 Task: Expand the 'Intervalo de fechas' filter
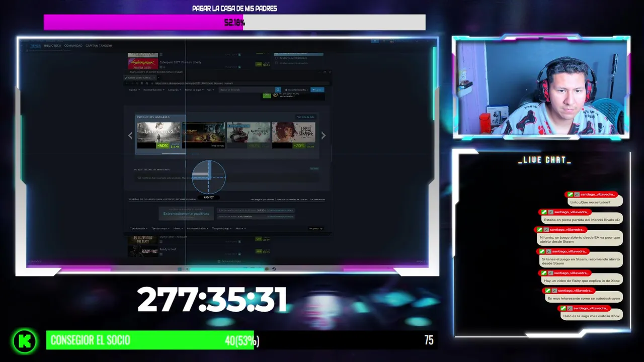198,228
